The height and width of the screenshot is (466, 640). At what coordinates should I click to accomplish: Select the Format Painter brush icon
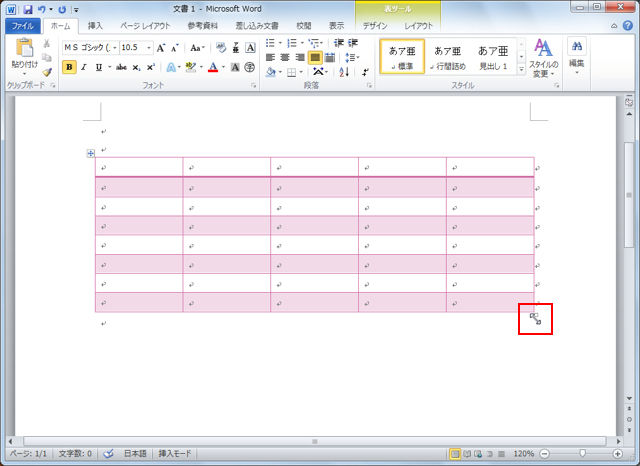pyautogui.click(x=47, y=72)
